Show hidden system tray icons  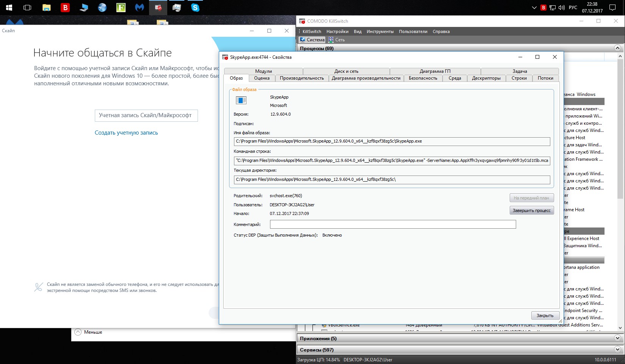534,8
